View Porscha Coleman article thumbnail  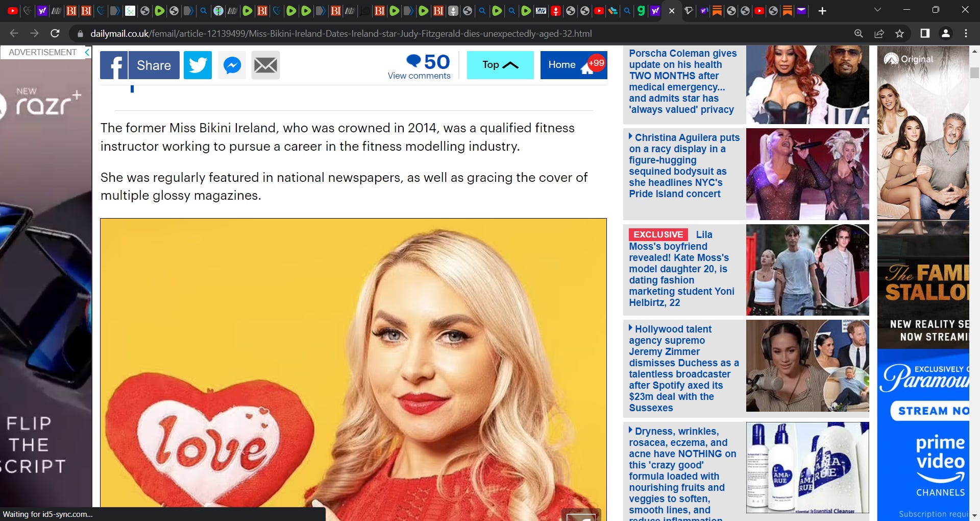(x=807, y=85)
